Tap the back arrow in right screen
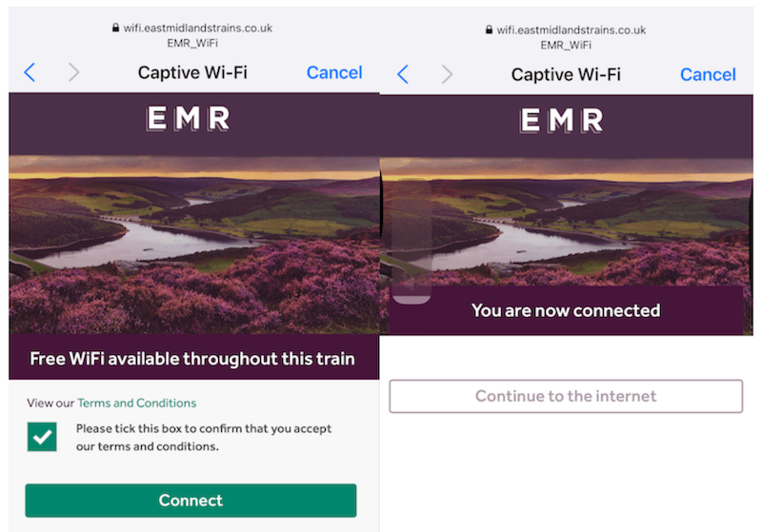 point(403,74)
